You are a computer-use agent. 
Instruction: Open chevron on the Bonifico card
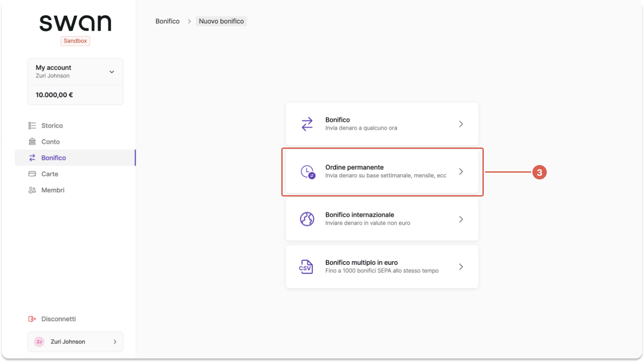[x=461, y=124]
